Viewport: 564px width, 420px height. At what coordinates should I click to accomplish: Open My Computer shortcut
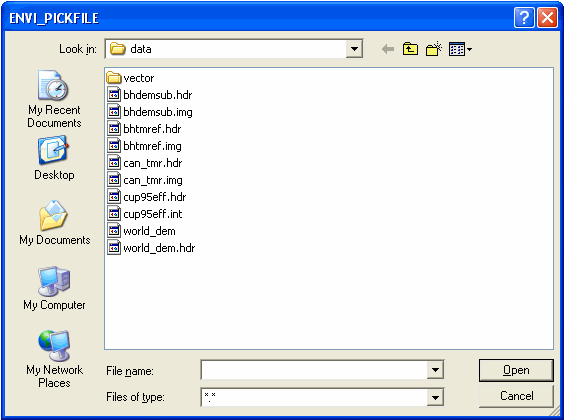pyautogui.click(x=54, y=288)
